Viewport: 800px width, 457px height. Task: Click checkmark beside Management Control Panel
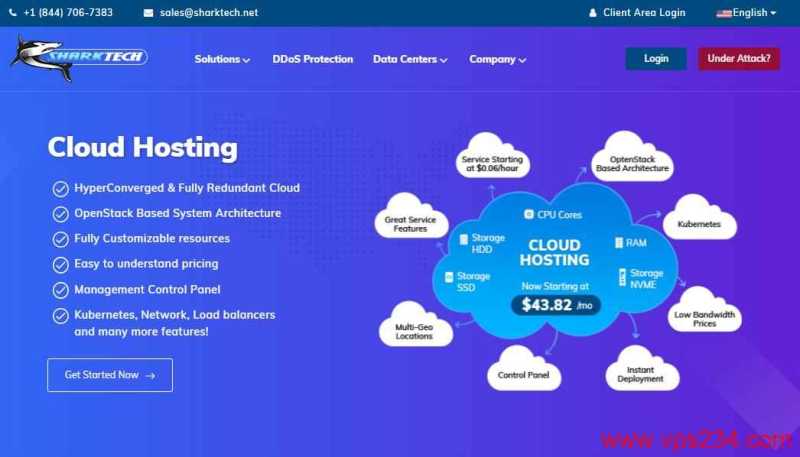[x=60, y=290]
